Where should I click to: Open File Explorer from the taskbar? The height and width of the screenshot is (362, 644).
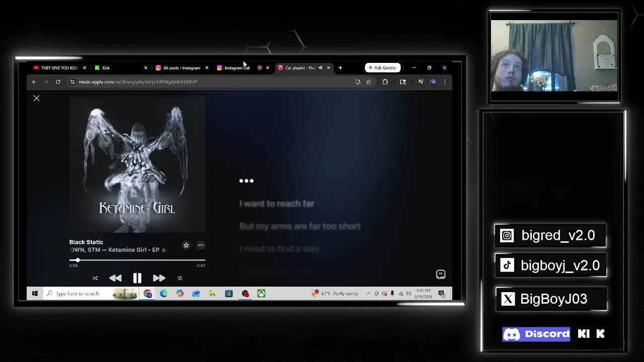212,294
